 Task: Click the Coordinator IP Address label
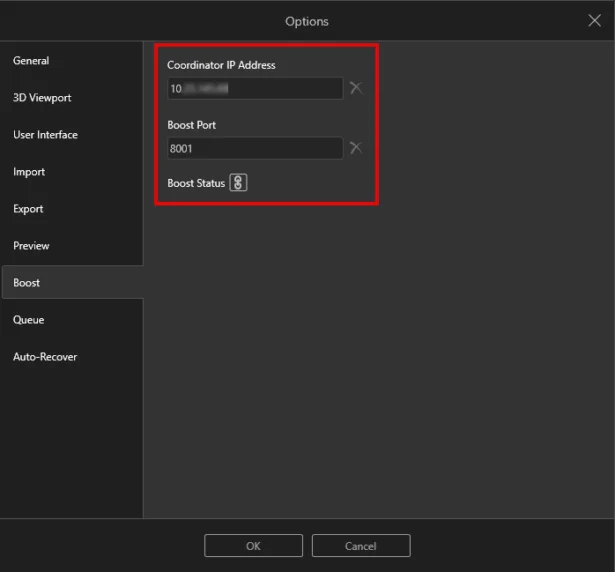click(x=221, y=65)
